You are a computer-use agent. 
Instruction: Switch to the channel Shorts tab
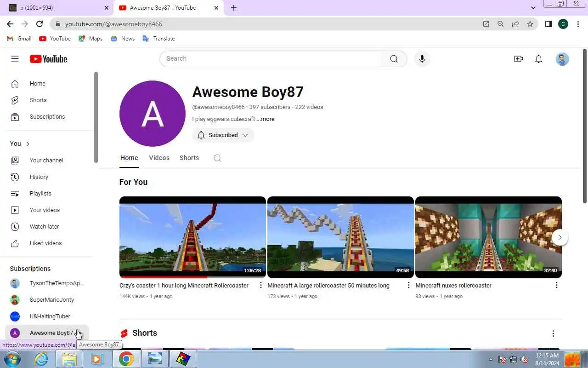coord(189,158)
